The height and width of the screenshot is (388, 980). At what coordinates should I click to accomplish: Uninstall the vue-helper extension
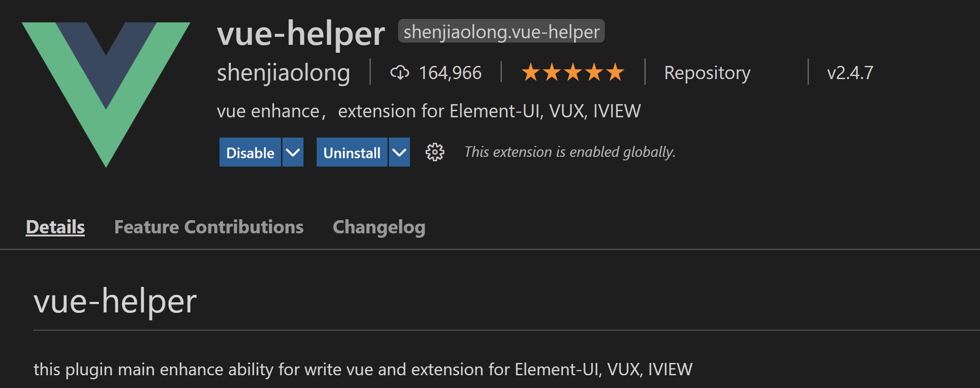coord(351,152)
